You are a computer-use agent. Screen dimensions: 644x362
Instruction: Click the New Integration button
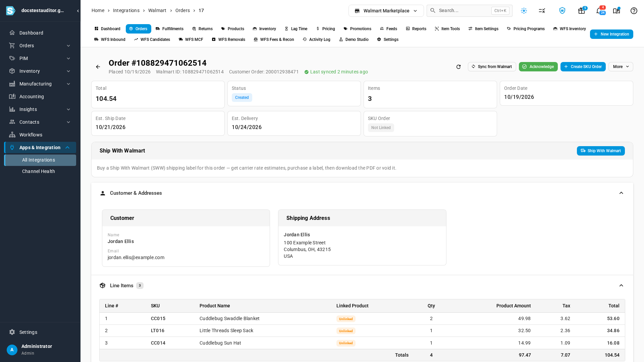611,34
